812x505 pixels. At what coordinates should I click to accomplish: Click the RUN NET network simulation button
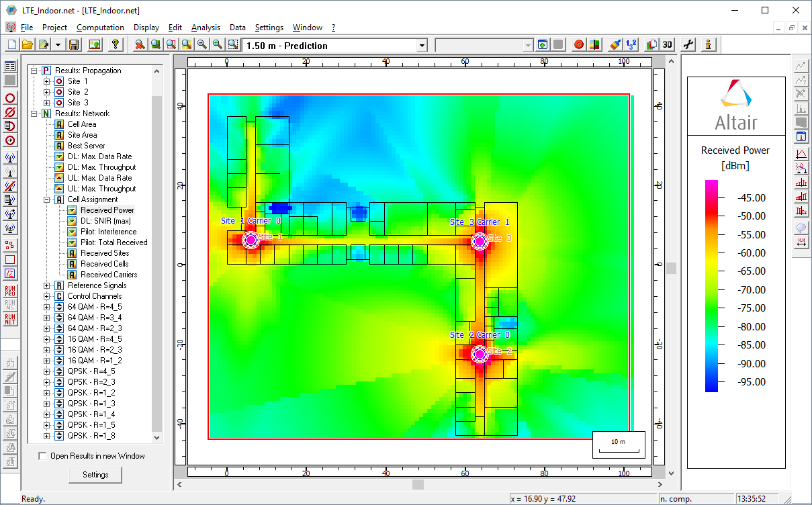pos(10,319)
